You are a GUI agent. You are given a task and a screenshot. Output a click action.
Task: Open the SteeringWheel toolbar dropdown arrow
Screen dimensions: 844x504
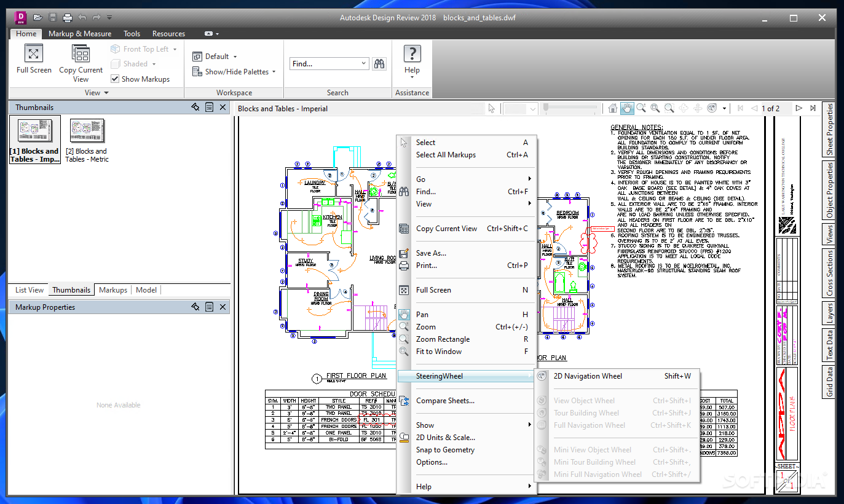click(x=724, y=108)
